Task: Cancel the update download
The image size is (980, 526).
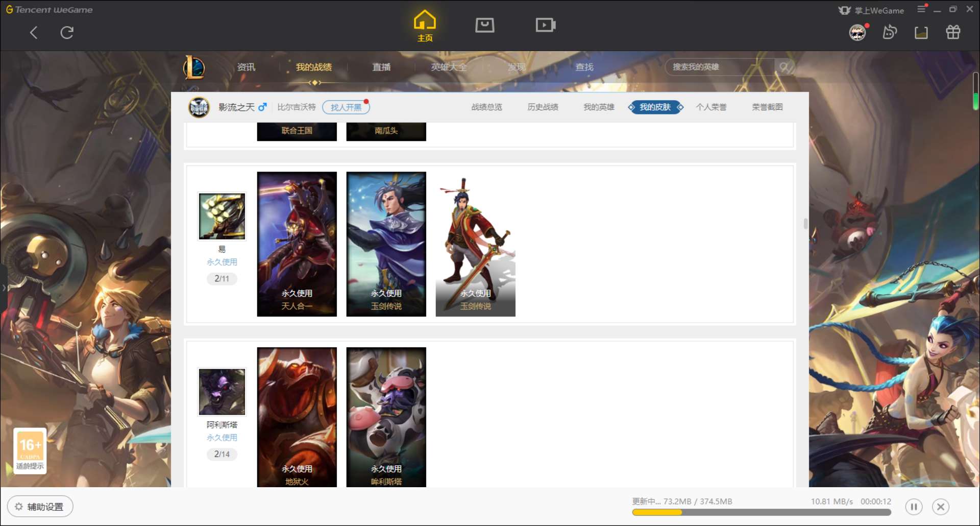Action: tap(941, 507)
